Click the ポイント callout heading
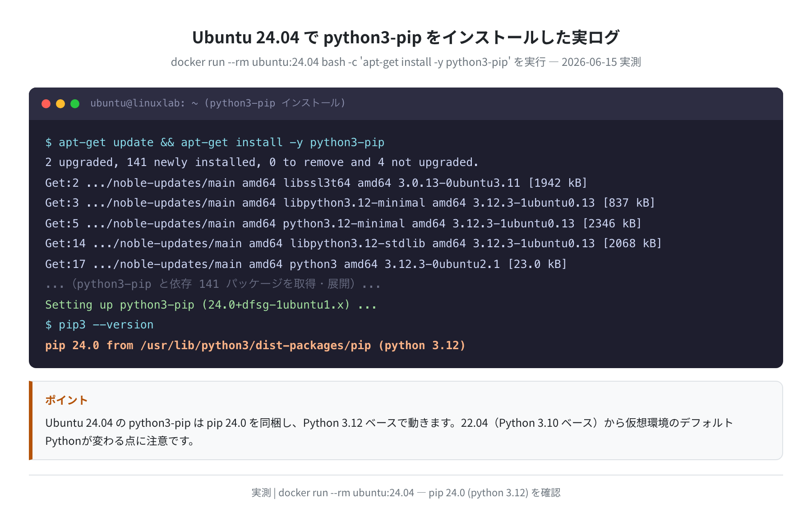The height and width of the screenshot is (517, 812). tap(66, 400)
